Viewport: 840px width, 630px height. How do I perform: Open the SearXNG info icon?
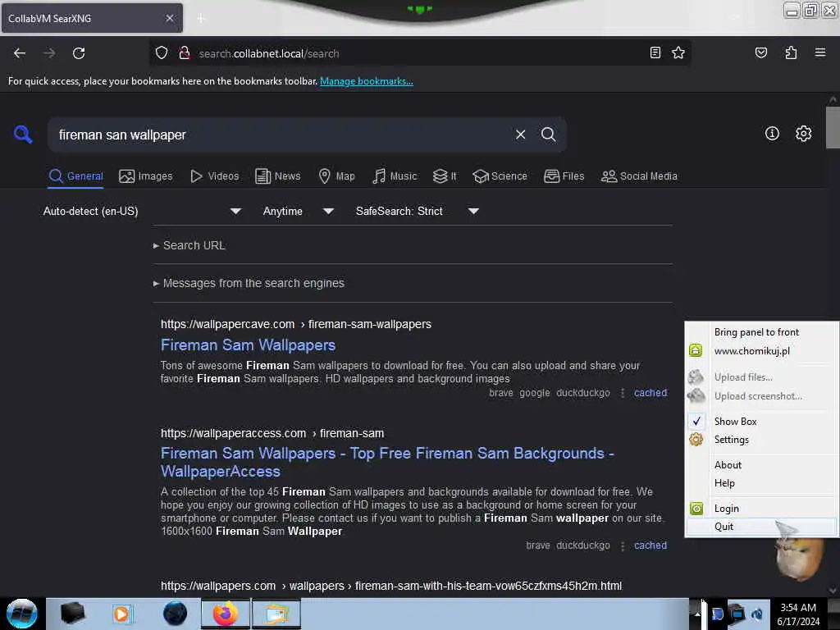tap(772, 134)
